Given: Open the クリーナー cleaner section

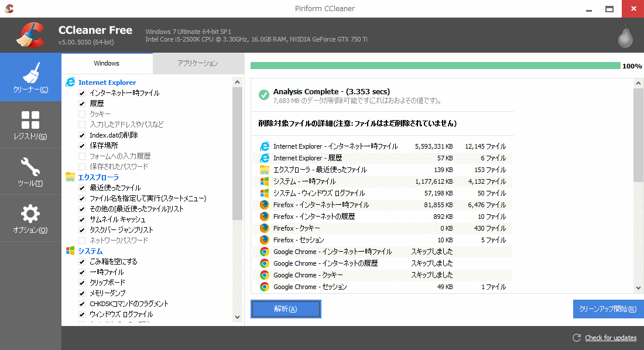Looking at the screenshot, I should click(x=30, y=77).
